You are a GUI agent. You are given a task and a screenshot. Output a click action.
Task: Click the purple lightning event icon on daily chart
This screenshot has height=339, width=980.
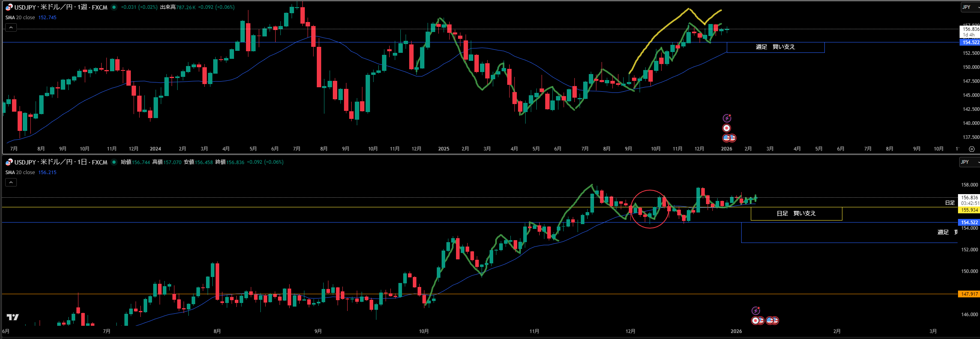tap(756, 311)
